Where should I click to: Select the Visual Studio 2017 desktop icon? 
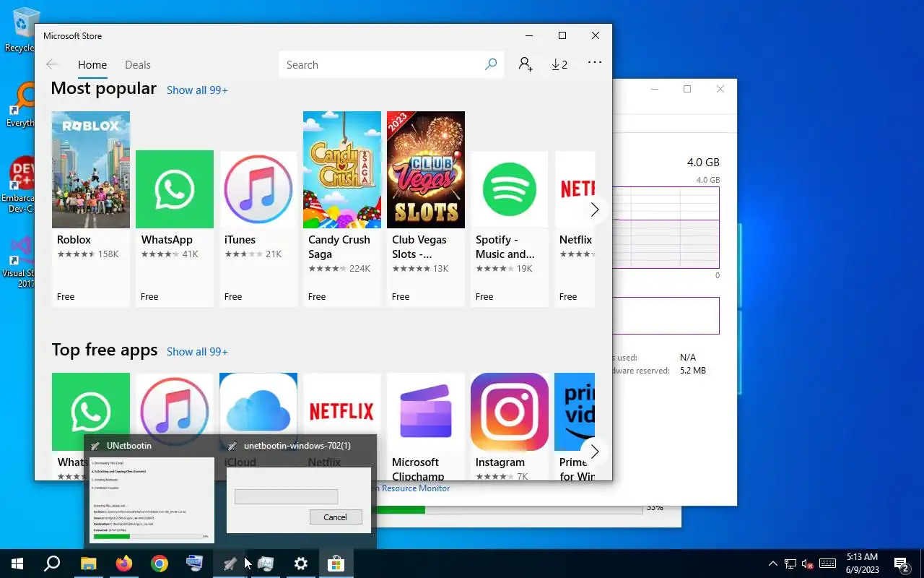point(19,262)
